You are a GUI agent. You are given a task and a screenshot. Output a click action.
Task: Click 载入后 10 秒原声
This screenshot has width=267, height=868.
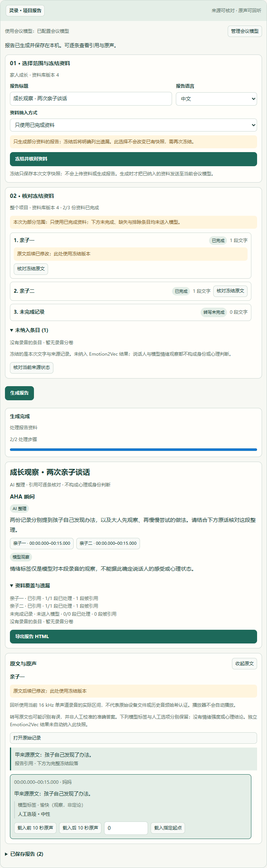80,828
